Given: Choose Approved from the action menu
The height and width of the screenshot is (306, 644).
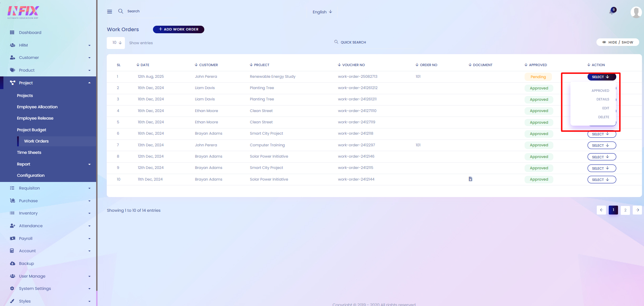Looking at the screenshot, I should pyautogui.click(x=600, y=91).
